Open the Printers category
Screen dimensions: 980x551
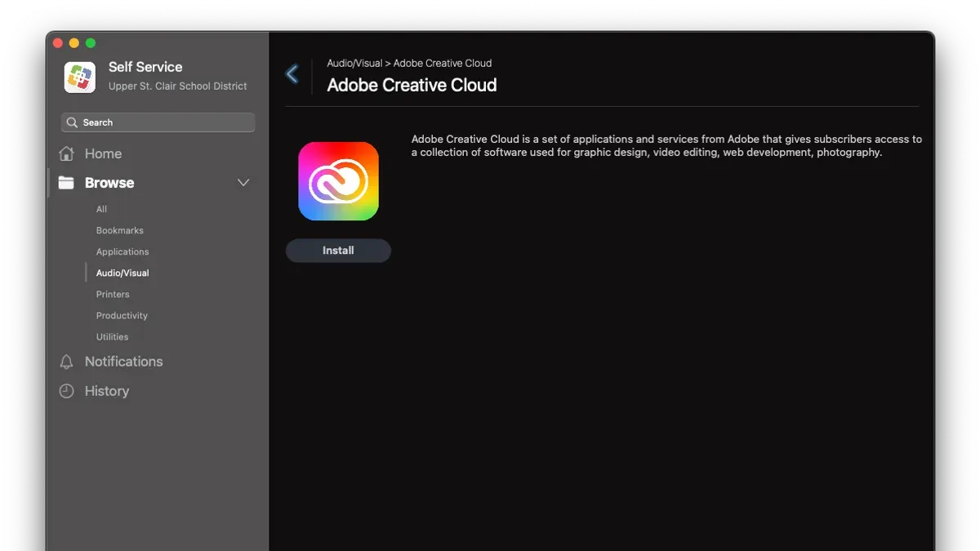click(x=113, y=294)
